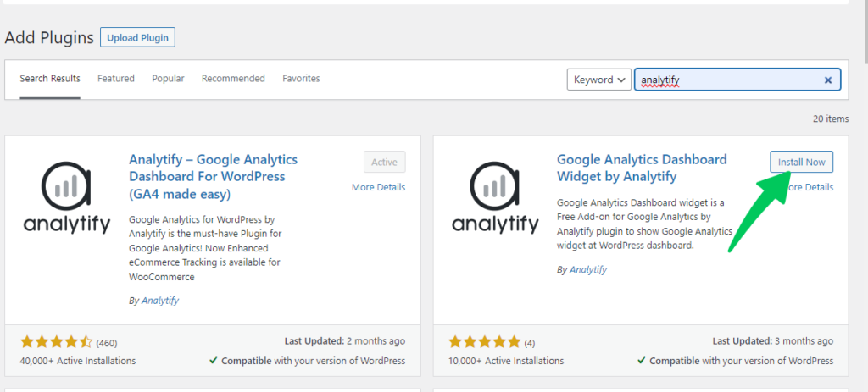Click the compatibility checkmark in the first card

[213, 361]
